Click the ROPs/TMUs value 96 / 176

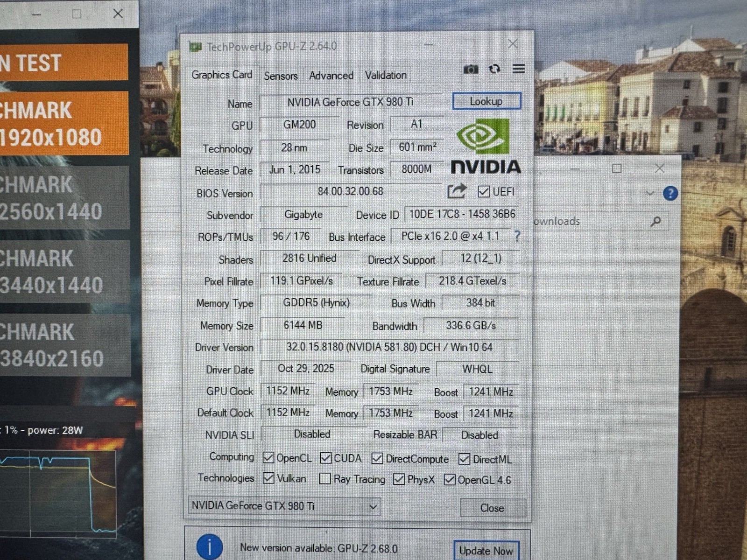[291, 236]
